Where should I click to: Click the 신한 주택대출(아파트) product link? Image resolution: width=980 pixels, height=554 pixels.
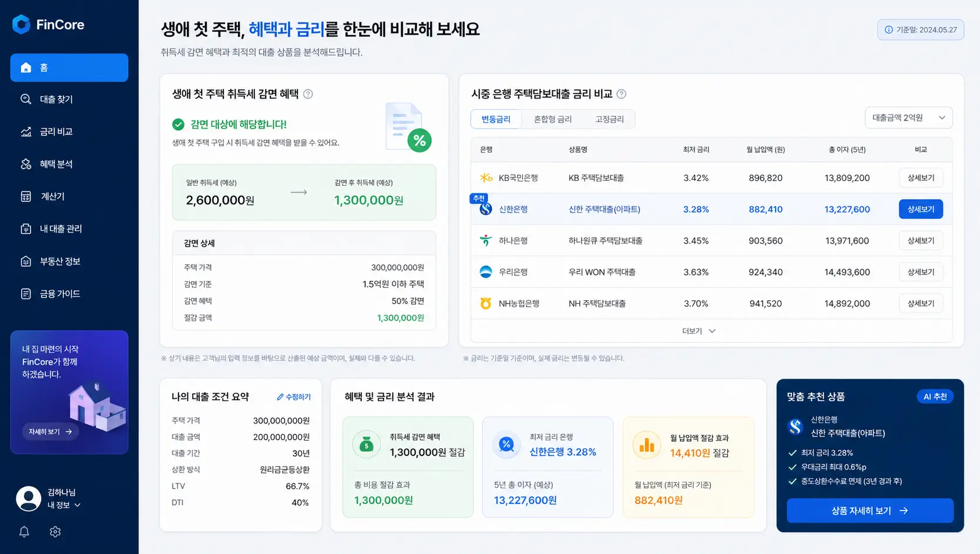[604, 209]
